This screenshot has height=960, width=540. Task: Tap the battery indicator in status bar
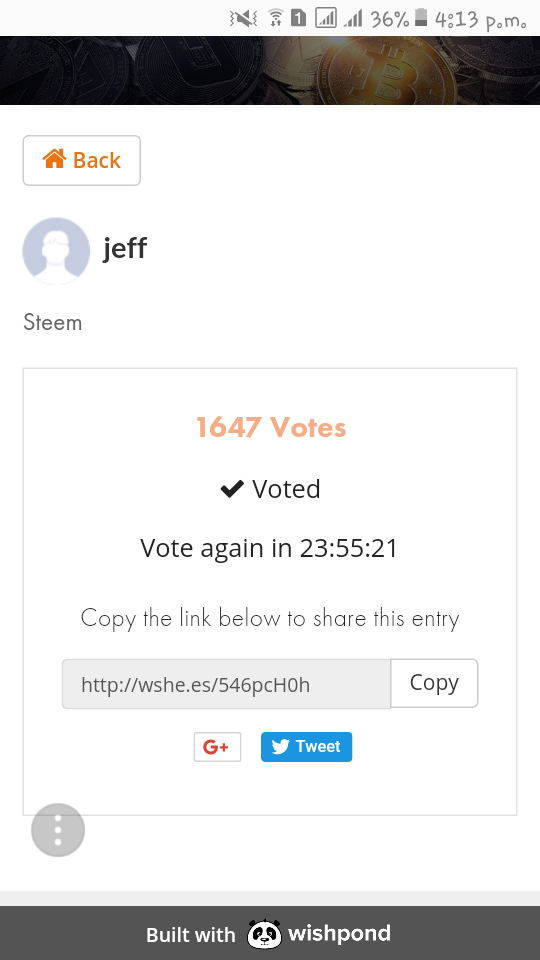(421, 18)
